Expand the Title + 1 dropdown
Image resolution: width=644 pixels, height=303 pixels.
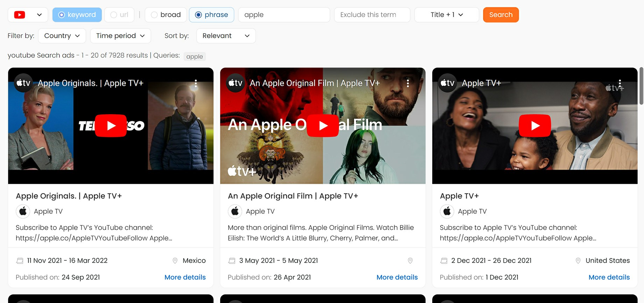pyautogui.click(x=447, y=15)
